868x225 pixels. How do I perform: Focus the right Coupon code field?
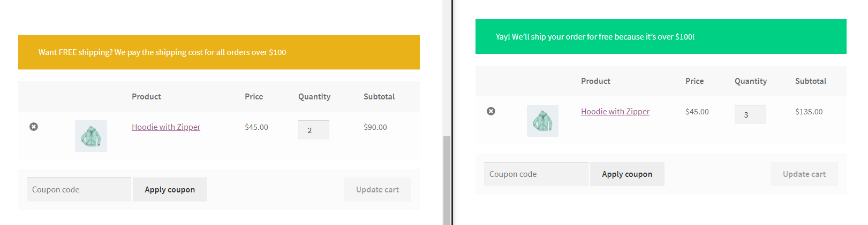coord(536,174)
